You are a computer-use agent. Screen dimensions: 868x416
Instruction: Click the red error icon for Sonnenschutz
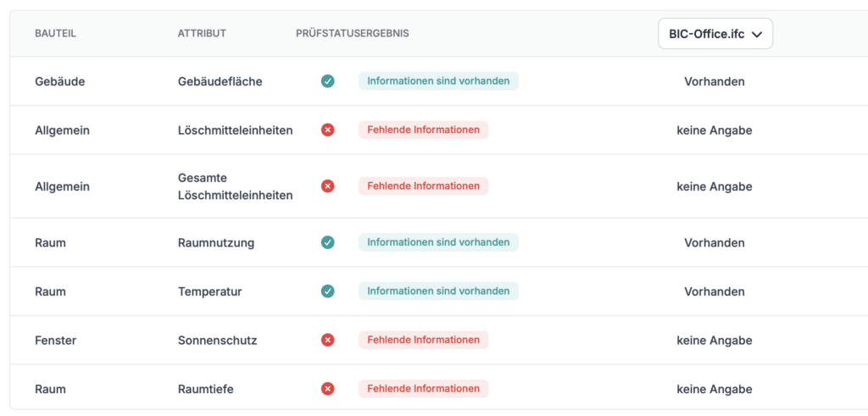tap(328, 341)
